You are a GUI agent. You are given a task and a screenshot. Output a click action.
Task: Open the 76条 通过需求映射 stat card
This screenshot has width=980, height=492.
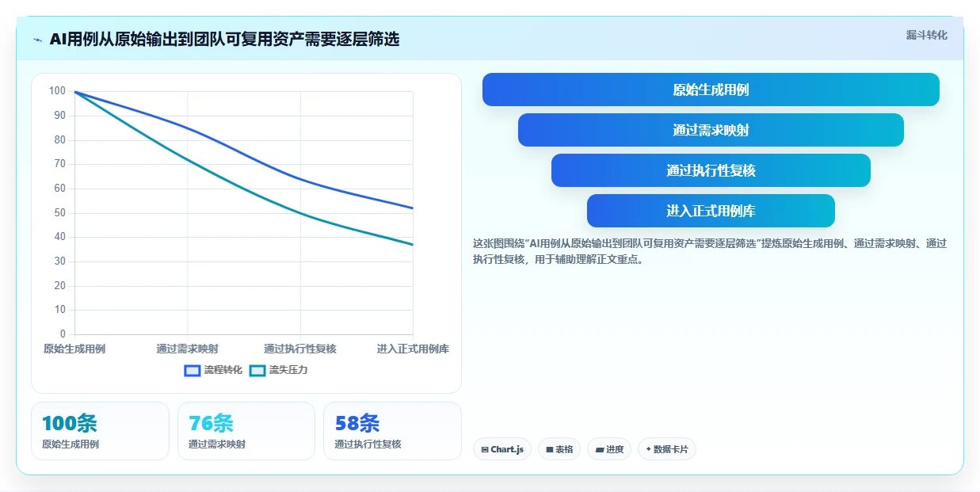click(246, 431)
